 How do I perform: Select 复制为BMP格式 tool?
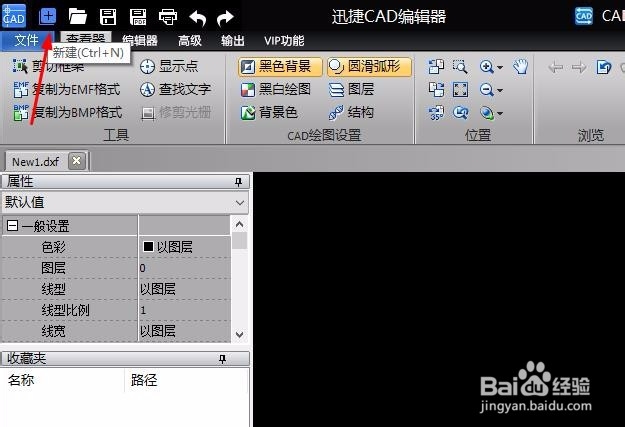point(67,112)
